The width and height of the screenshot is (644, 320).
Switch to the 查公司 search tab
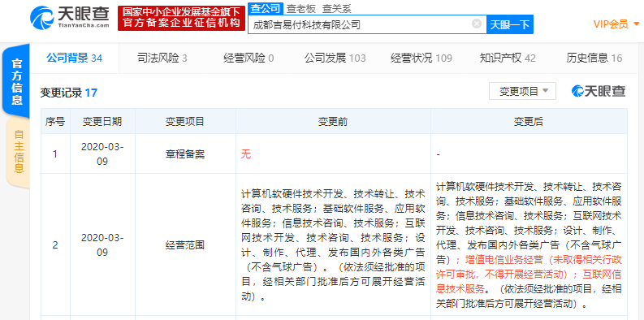point(266,8)
